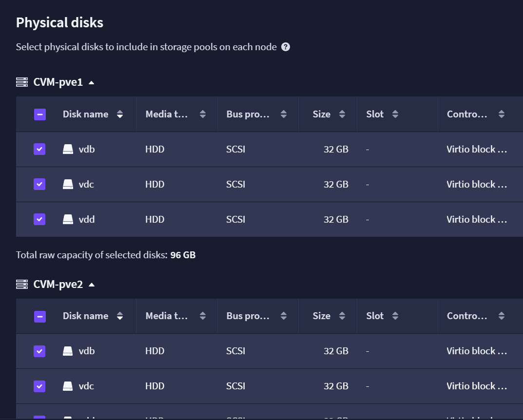Click the Controller column header in CVM-pve1
This screenshot has width=523, height=420.
(467, 115)
